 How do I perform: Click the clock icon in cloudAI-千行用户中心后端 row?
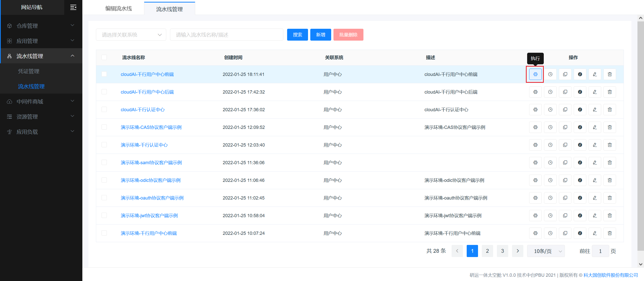(550, 92)
